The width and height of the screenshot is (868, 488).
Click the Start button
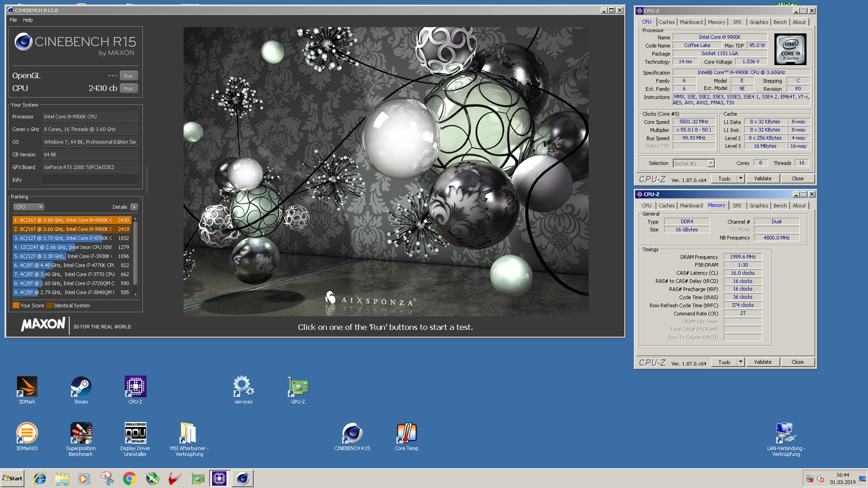[x=12, y=479]
